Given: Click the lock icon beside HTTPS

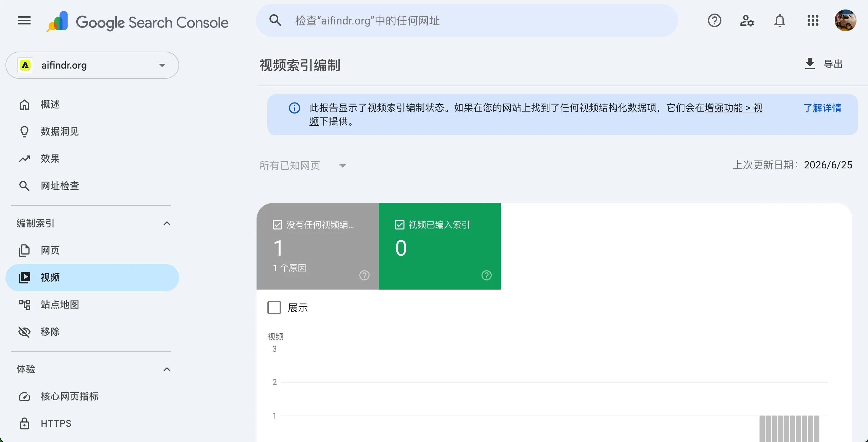Looking at the screenshot, I should point(24,424).
